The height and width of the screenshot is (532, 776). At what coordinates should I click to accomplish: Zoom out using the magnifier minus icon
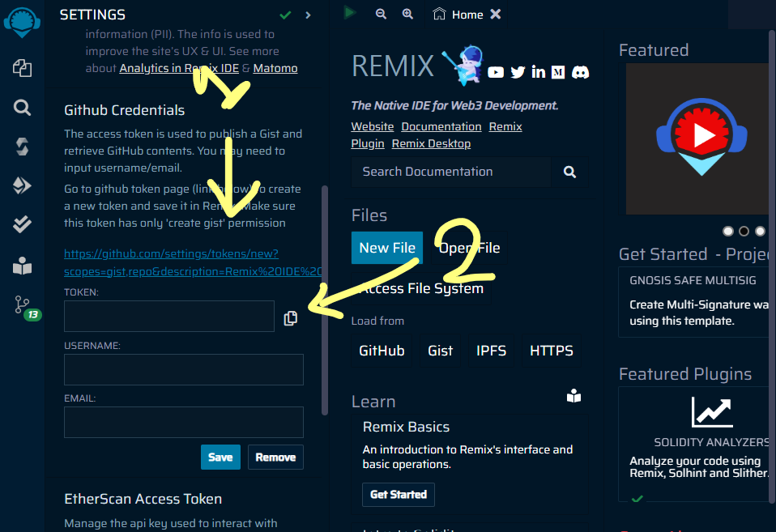click(381, 14)
